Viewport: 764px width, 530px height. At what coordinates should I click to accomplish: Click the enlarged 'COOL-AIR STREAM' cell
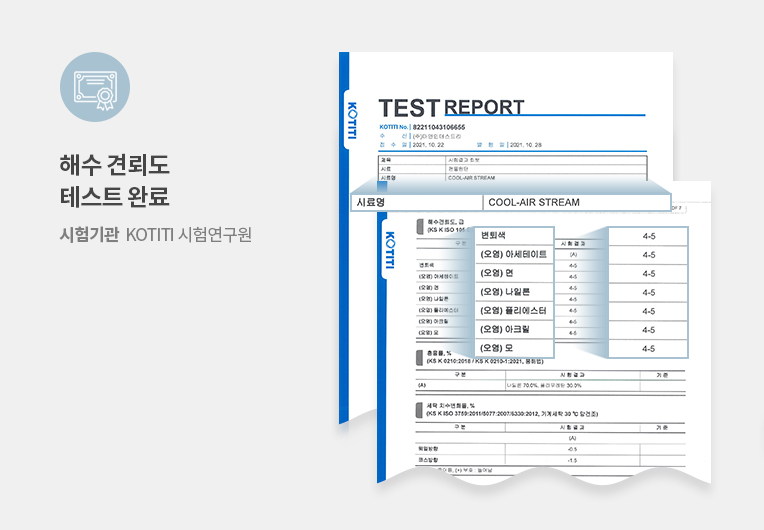577,202
